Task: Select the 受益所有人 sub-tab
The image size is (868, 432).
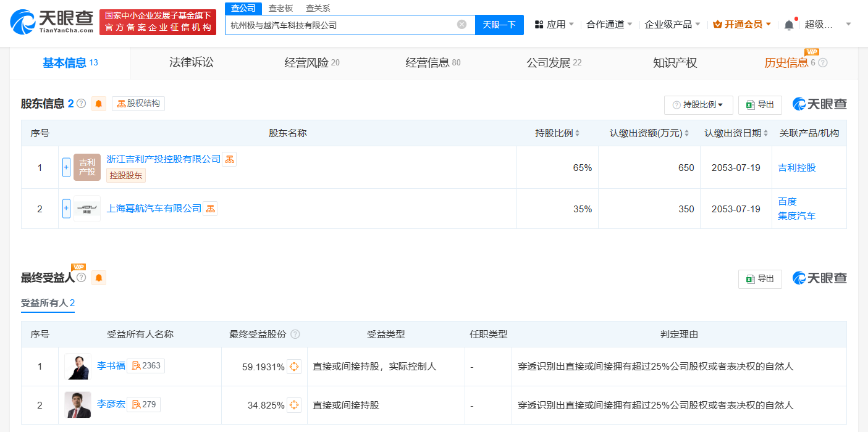Action: [x=48, y=303]
